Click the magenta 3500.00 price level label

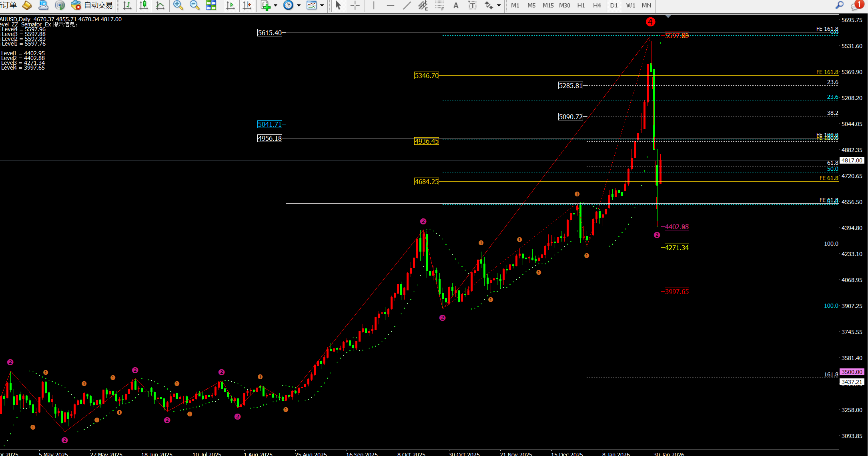click(x=852, y=372)
